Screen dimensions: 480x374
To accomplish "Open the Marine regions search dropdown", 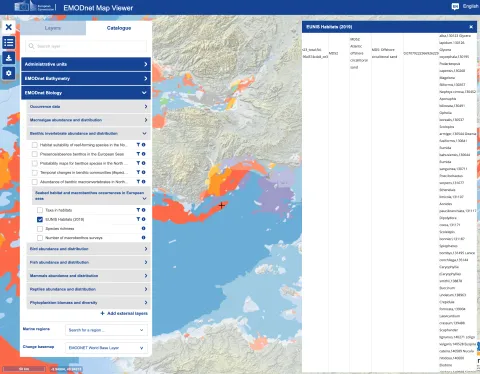I will (x=106, y=330).
